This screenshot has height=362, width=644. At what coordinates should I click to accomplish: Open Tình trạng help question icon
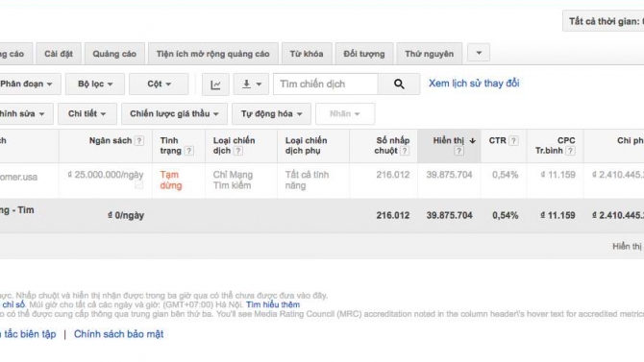pos(189,151)
